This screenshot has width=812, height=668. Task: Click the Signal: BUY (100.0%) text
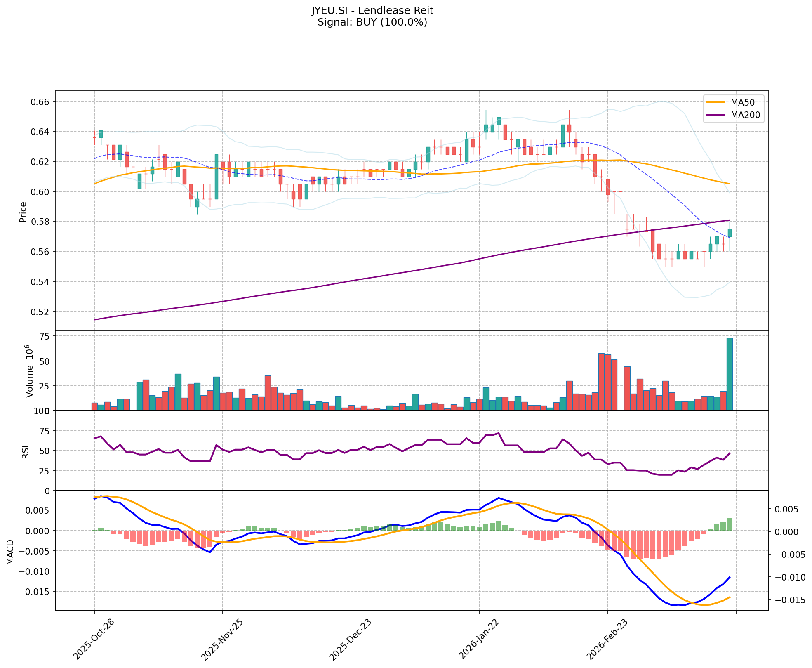pyautogui.click(x=372, y=22)
